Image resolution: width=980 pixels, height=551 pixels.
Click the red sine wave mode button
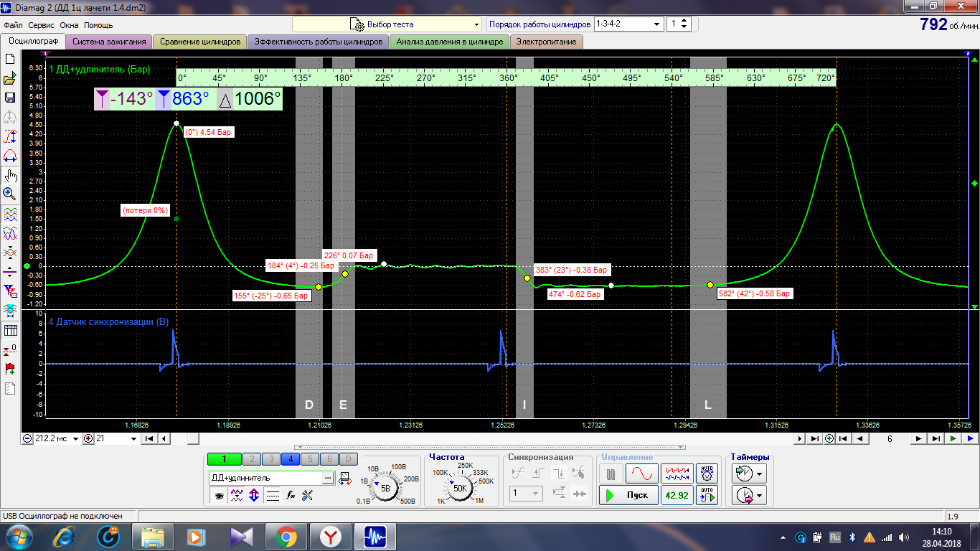click(x=641, y=474)
